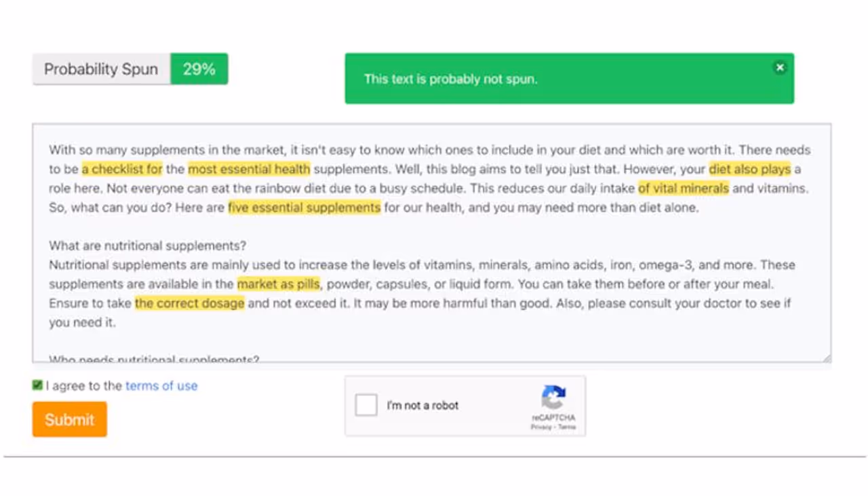The height and width of the screenshot is (496, 868).
Task: Select the highlighted "five essential supplements" phrase
Action: point(304,208)
